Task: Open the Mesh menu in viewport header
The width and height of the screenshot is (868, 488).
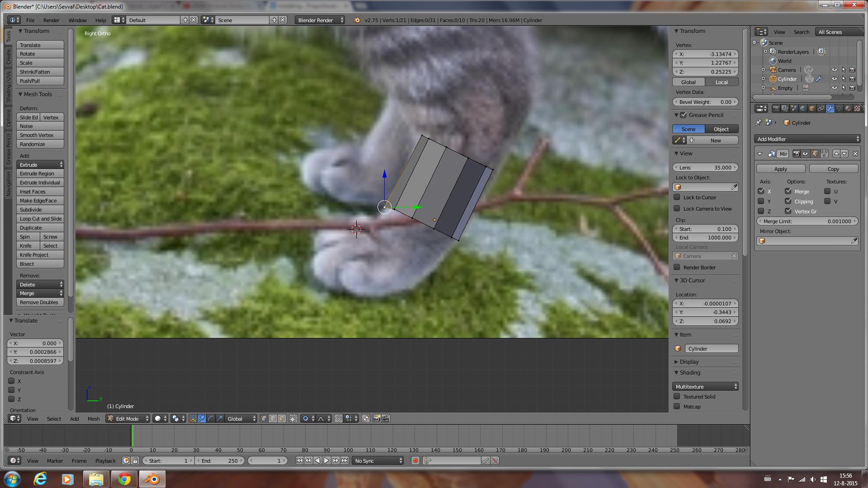Action: 94,418
